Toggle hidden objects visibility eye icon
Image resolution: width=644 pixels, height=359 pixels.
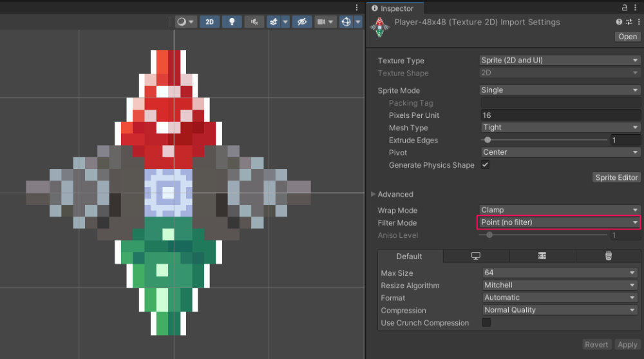[x=302, y=22]
